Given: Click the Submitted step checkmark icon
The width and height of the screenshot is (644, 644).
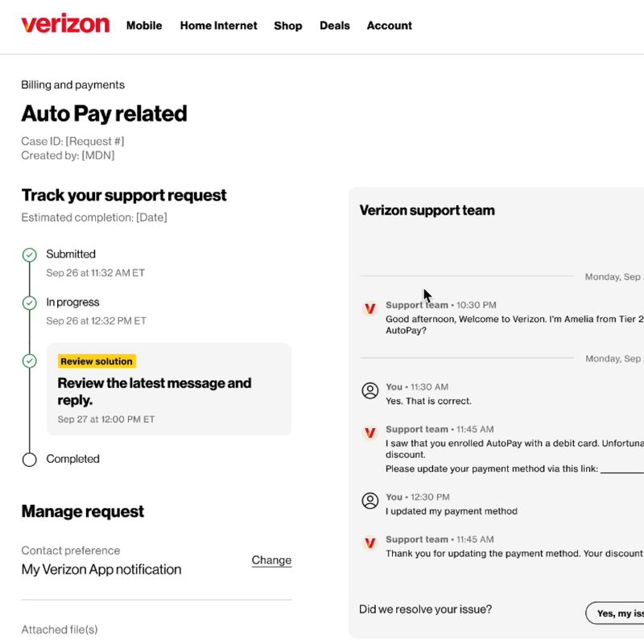Looking at the screenshot, I should (30, 255).
